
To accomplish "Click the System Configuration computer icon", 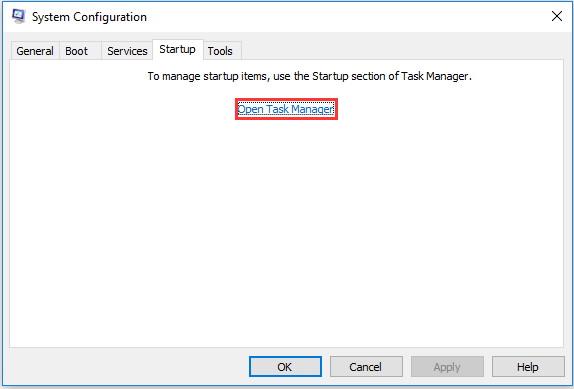I will [x=18, y=16].
